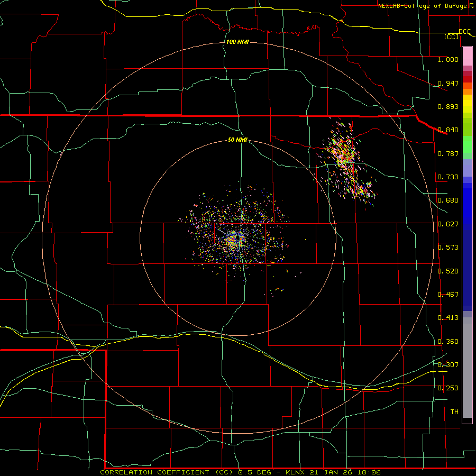
Task: Click the 0.733 value on color scale
Action: [448, 177]
